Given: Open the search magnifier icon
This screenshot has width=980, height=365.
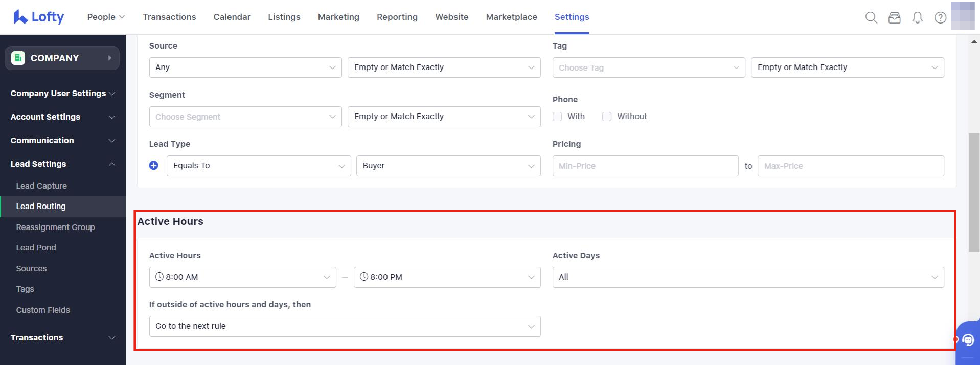Looking at the screenshot, I should click(x=871, y=18).
